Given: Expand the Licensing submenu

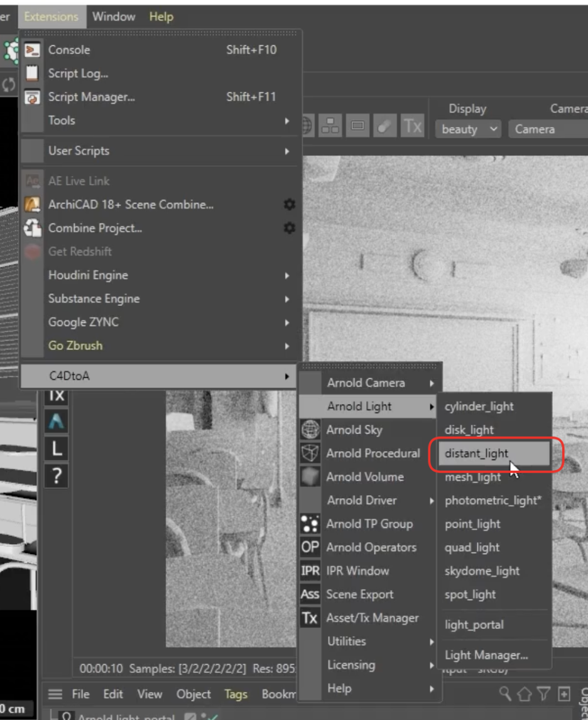Looking at the screenshot, I should (367, 665).
